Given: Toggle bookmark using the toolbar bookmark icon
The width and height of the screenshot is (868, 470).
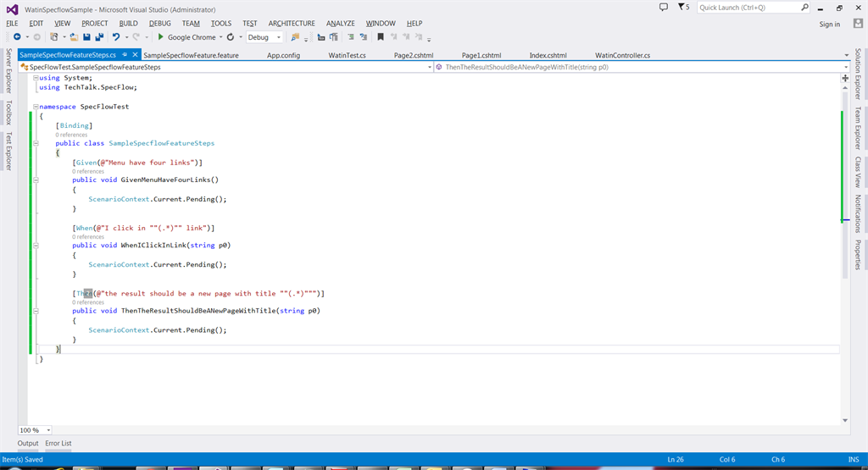Looking at the screenshot, I should click(x=381, y=37).
